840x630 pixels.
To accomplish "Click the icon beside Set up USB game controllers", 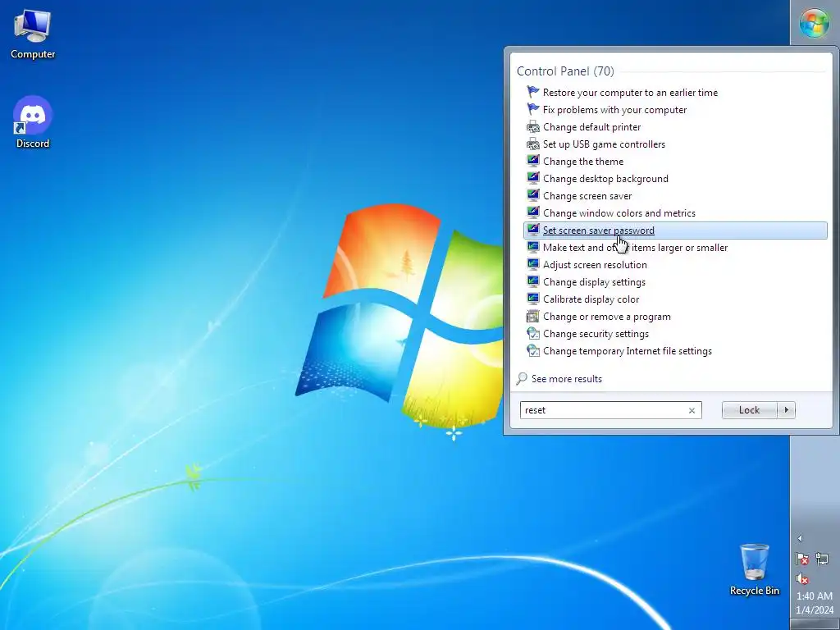I will point(533,144).
